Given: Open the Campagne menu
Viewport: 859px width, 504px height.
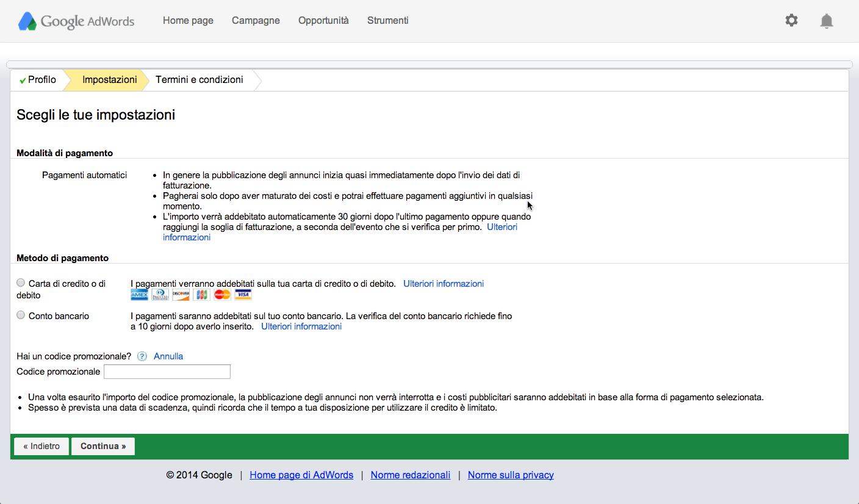Looking at the screenshot, I should coord(256,21).
